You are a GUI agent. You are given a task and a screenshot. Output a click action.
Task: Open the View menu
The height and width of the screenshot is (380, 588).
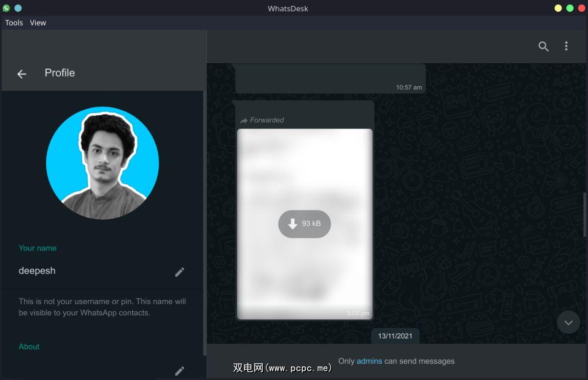click(x=38, y=23)
